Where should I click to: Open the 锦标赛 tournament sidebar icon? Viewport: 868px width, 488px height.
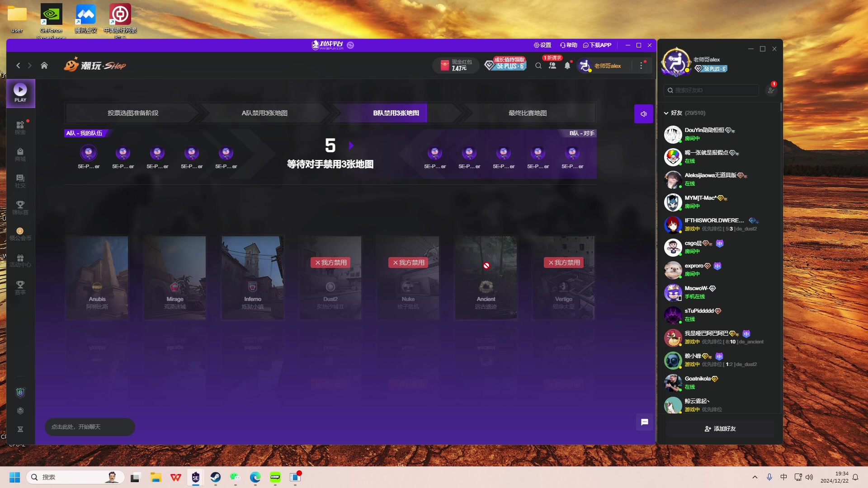pyautogui.click(x=20, y=208)
